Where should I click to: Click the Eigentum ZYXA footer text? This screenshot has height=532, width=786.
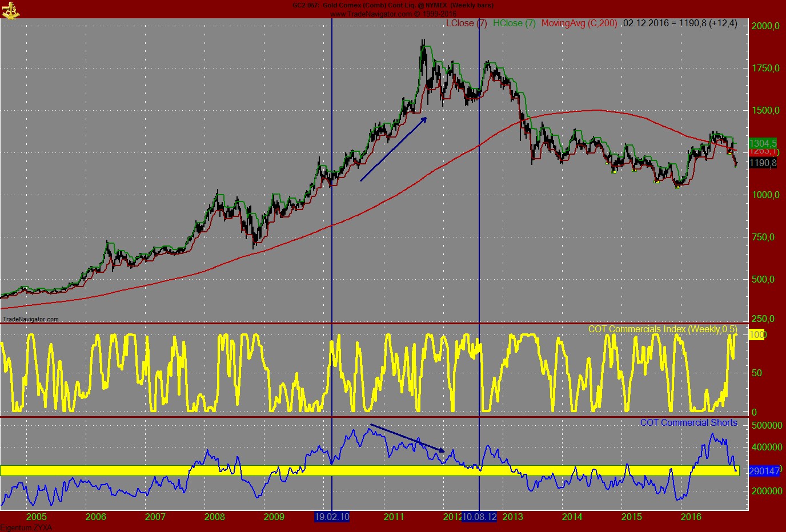point(27,527)
